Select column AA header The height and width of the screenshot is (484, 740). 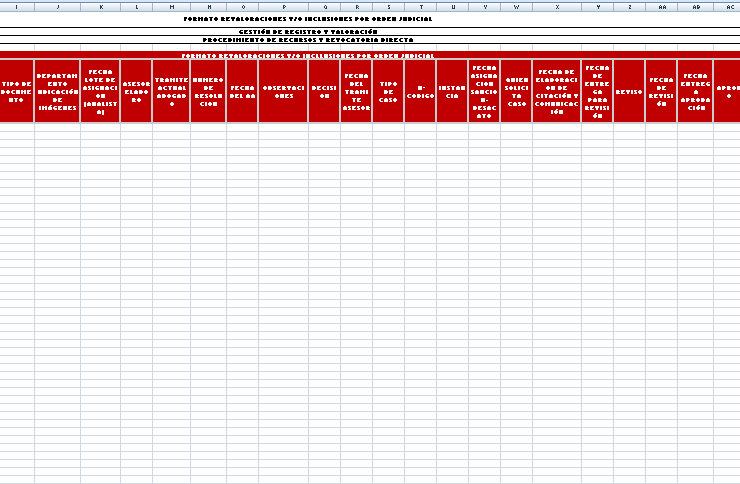point(662,7)
